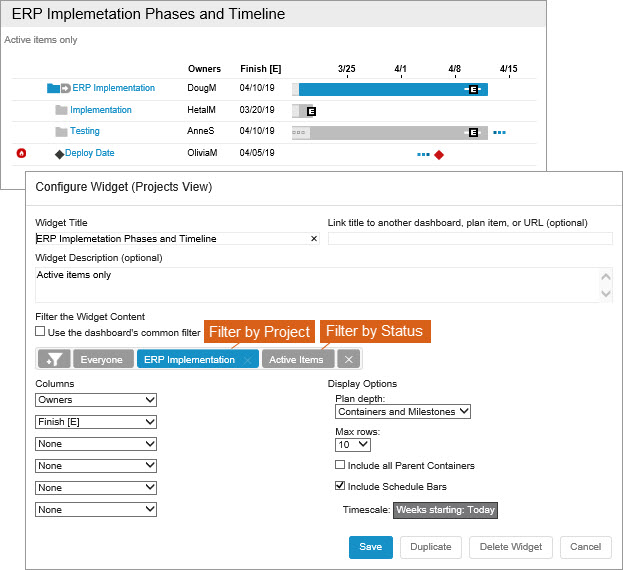Click the gray X to clear filters
Viewport: 623px width, 570px height.
pyautogui.click(x=347, y=359)
